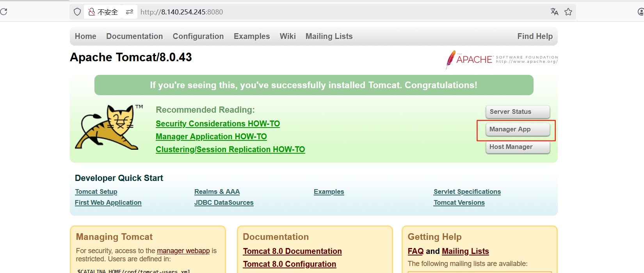Open the Configuration nav item

[198, 36]
